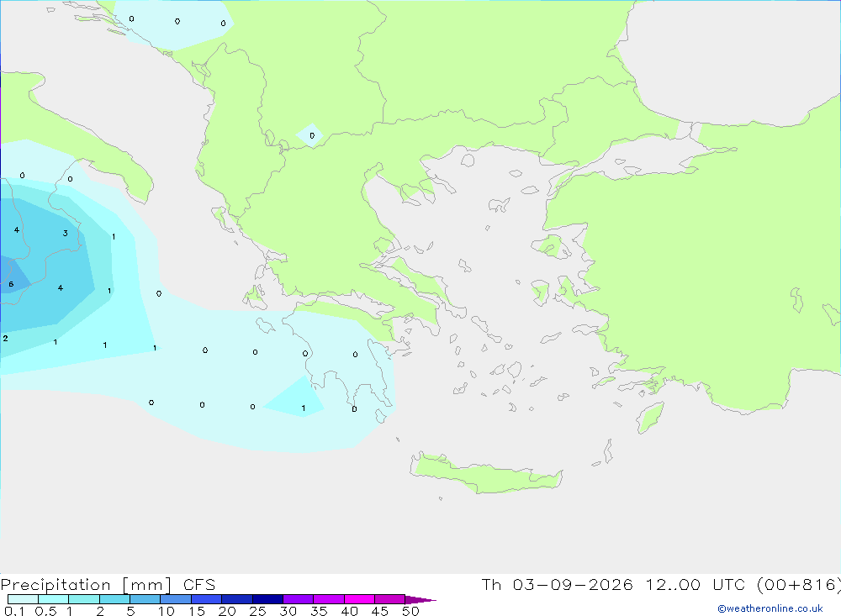
Task: Select the 5 mm legend color swatch
Action: tap(145, 599)
